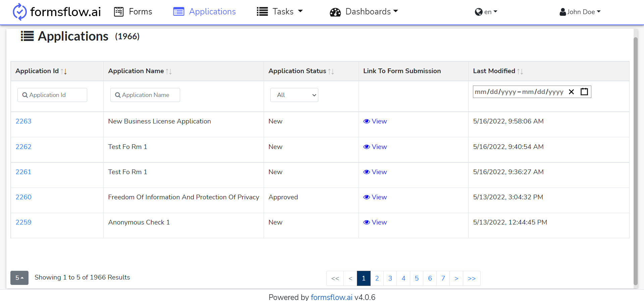Image resolution: width=644 pixels, height=301 pixels.
Task: Open application 2262 link
Action: pos(23,147)
